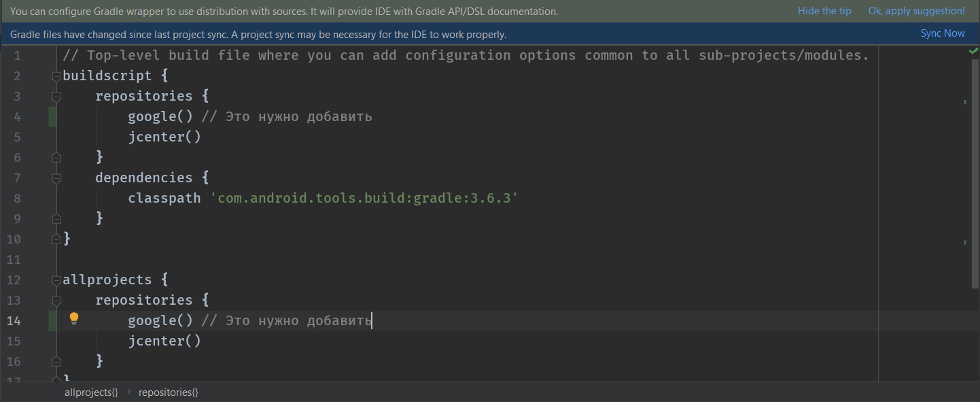Click line number 8 in the gutter
This screenshot has height=402, width=980.
click(x=17, y=199)
